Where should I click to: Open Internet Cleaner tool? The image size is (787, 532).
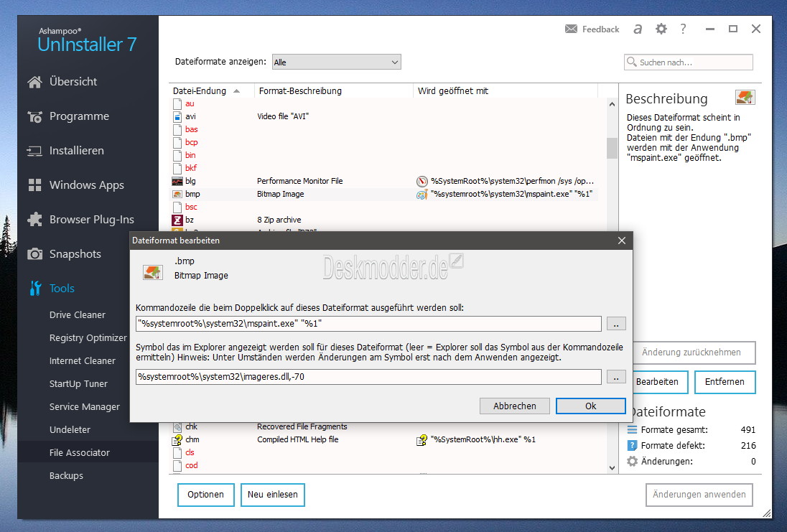click(x=83, y=361)
